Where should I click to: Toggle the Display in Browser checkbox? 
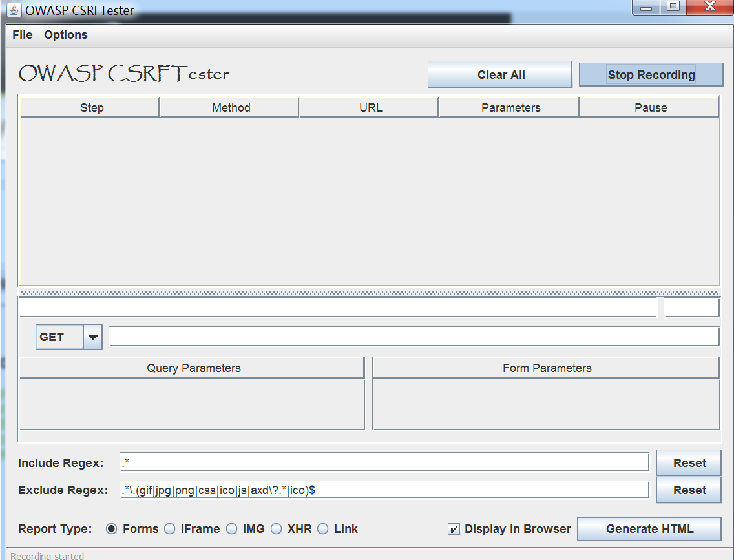tap(454, 529)
